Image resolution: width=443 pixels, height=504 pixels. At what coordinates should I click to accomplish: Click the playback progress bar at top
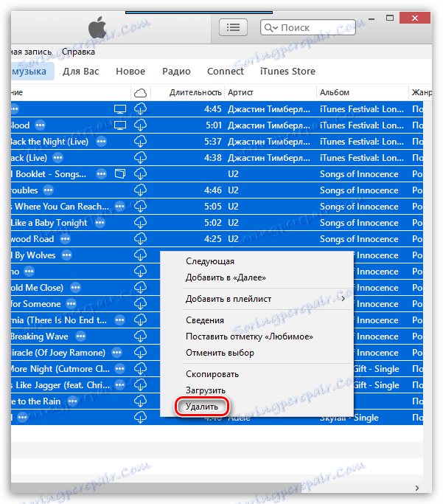point(199,13)
